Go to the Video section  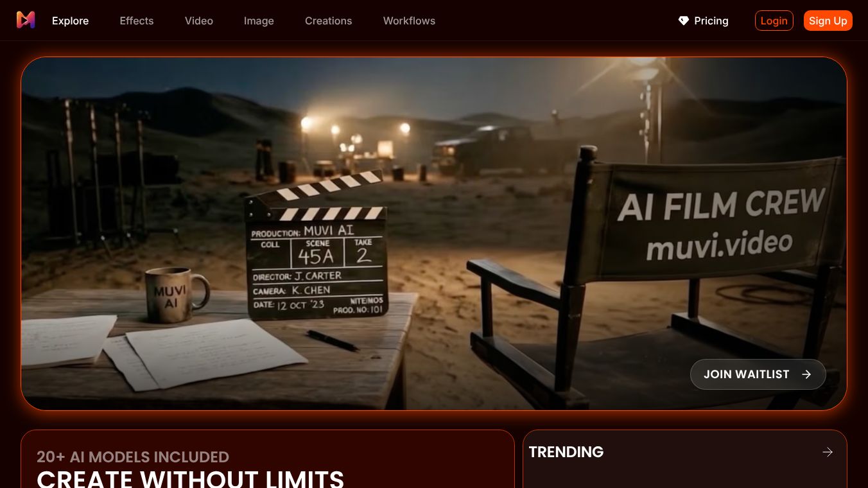point(199,21)
